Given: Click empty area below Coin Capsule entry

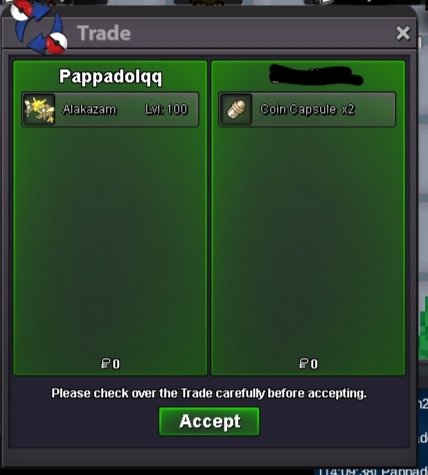Looking at the screenshot, I should (x=308, y=240).
